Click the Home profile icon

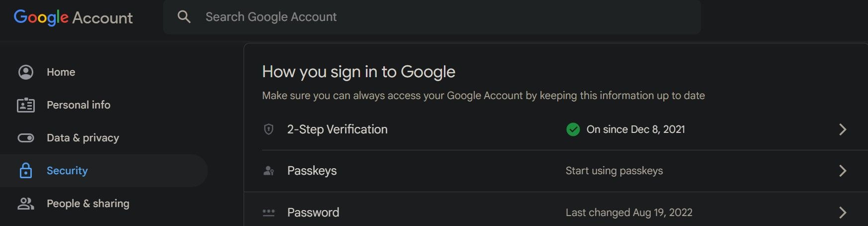point(26,72)
